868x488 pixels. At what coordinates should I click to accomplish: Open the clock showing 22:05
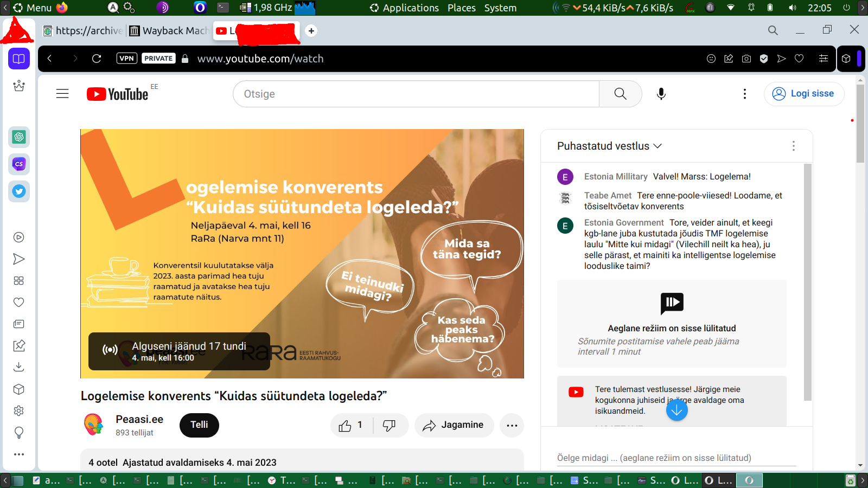tap(819, 8)
